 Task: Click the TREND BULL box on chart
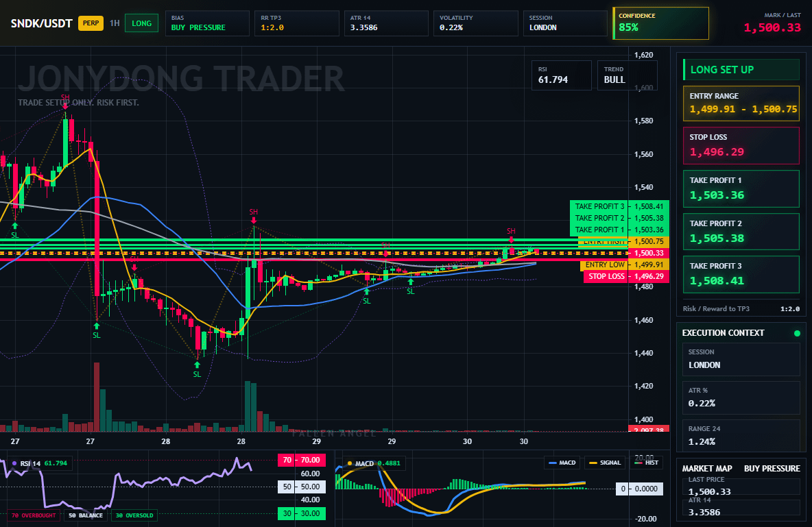(627, 75)
